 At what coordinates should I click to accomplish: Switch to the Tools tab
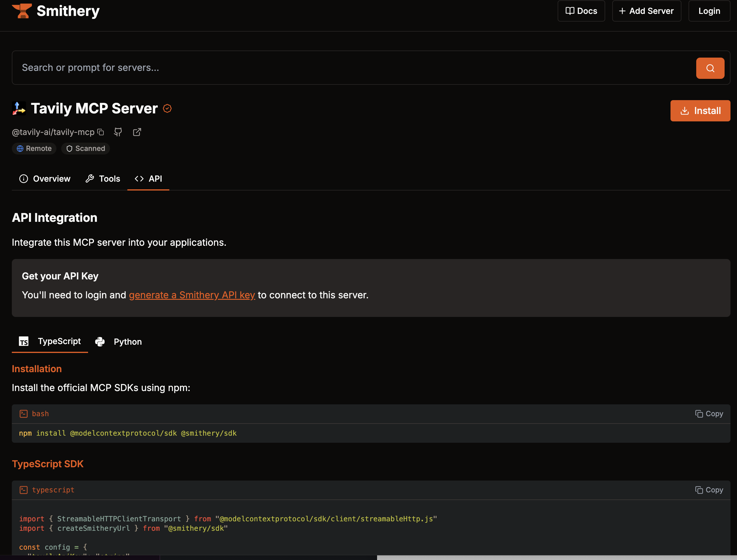click(x=103, y=179)
